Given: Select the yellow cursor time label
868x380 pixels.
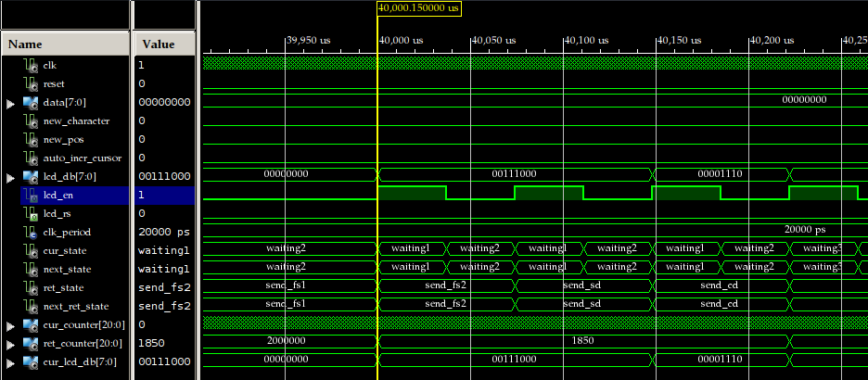Looking at the screenshot, I should coord(420,7).
